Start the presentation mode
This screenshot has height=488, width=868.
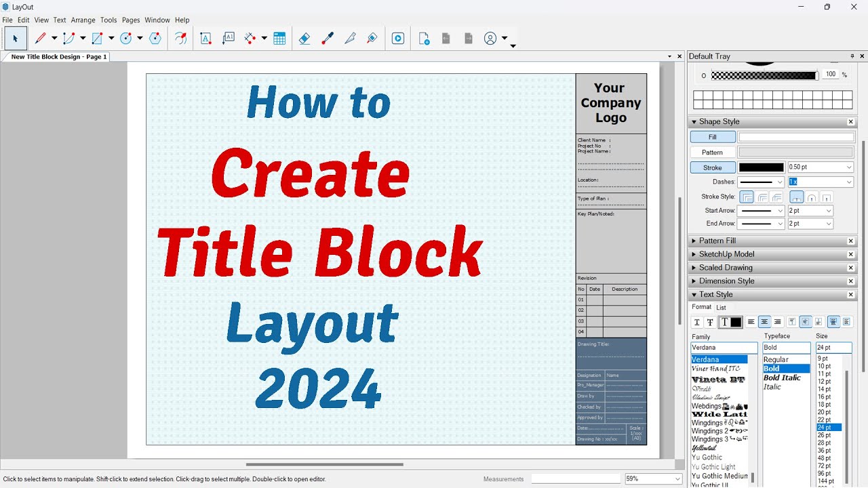click(398, 39)
